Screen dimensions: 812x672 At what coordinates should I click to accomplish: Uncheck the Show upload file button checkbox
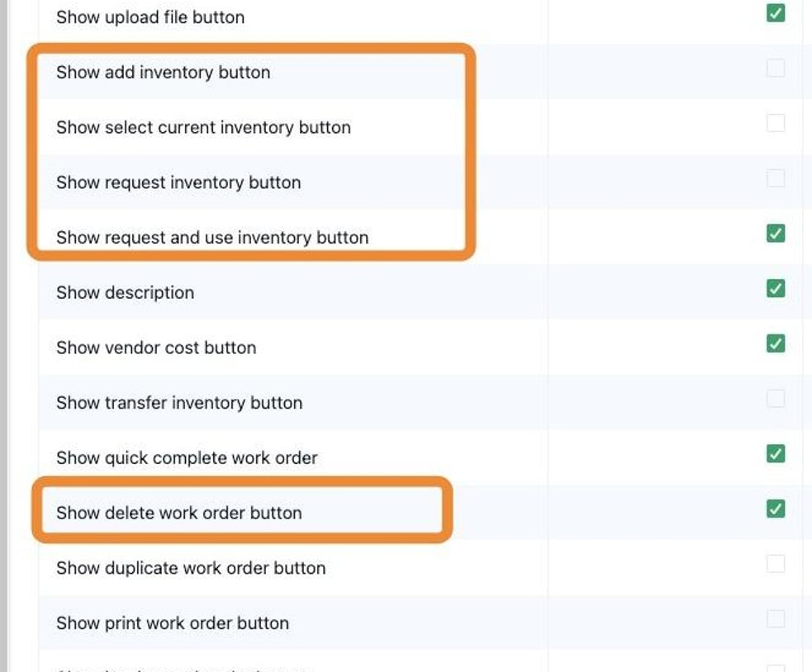(x=775, y=13)
